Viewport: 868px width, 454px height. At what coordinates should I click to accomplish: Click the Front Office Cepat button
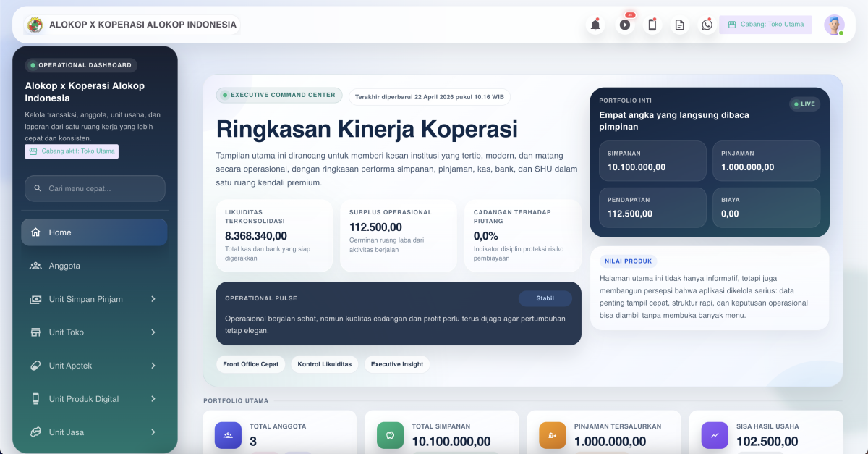point(251,364)
